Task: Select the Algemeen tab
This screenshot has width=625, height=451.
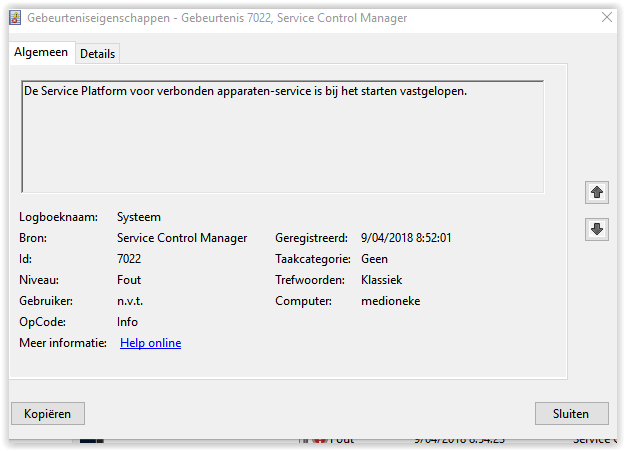Action: click(x=40, y=52)
